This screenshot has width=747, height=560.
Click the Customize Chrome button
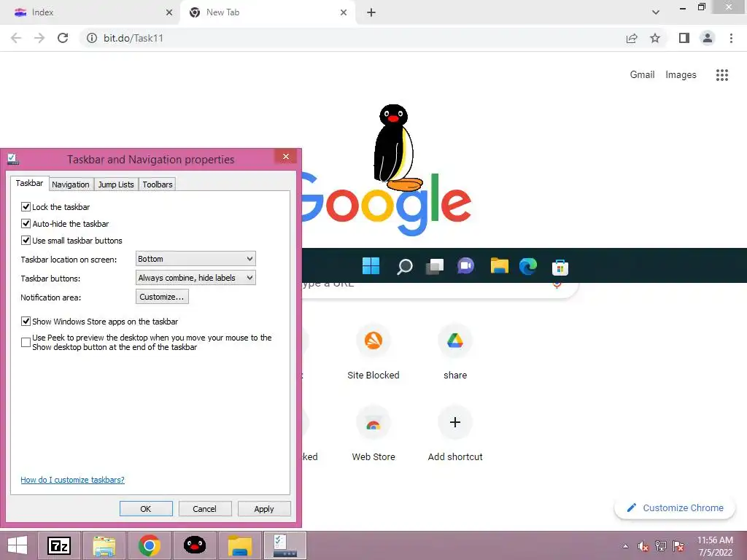point(675,507)
